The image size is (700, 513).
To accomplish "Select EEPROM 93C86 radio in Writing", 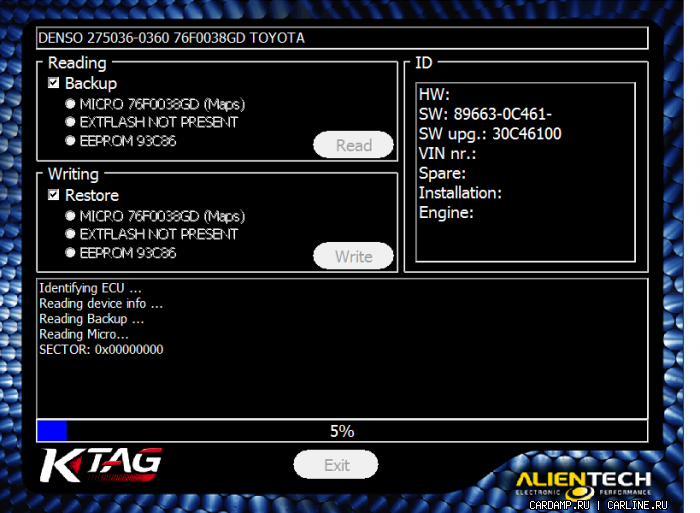I will point(70,253).
